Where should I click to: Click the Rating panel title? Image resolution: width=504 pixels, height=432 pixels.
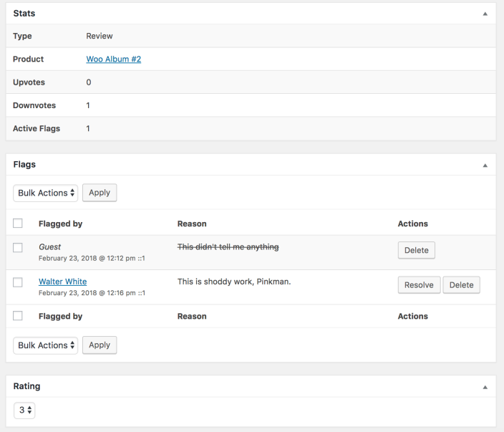pyautogui.click(x=27, y=386)
